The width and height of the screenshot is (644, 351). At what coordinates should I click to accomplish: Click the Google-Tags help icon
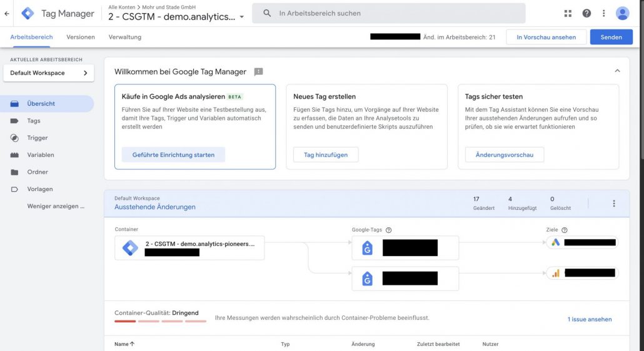(388, 230)
